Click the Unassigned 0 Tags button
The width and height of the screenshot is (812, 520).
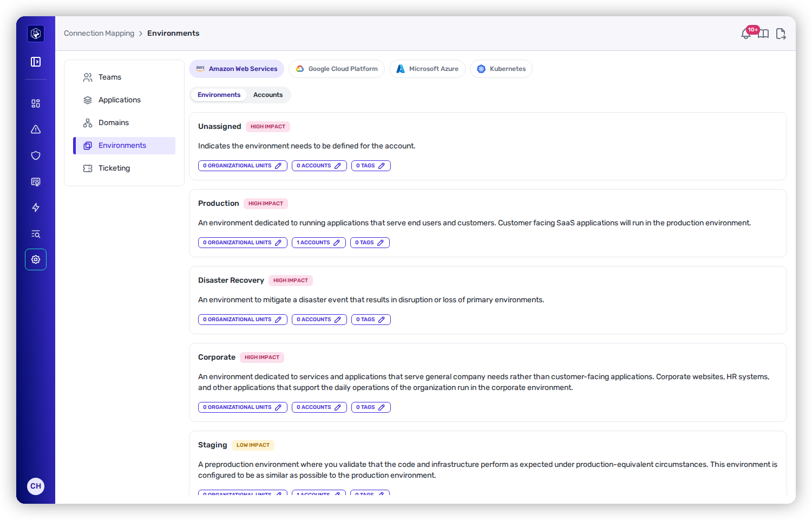click(x=371, y=166)
